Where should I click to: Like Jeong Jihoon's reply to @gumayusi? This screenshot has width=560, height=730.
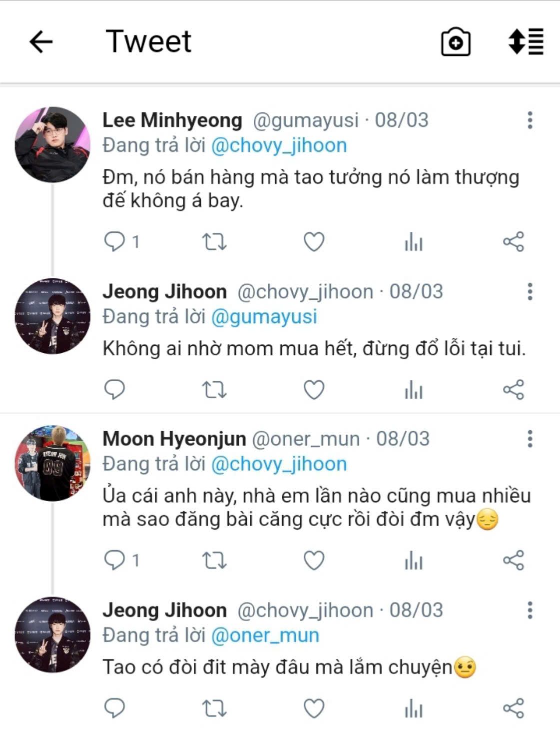tap(314, 390)
